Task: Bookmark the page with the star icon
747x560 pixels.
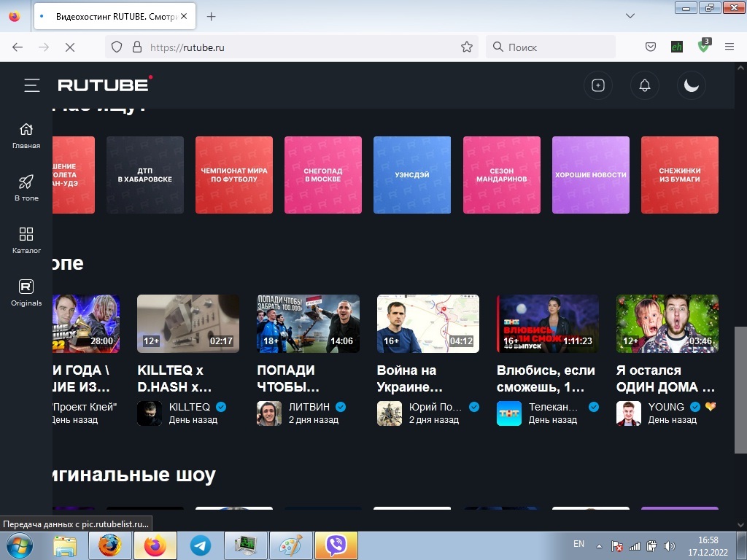Action: (466, 47)
